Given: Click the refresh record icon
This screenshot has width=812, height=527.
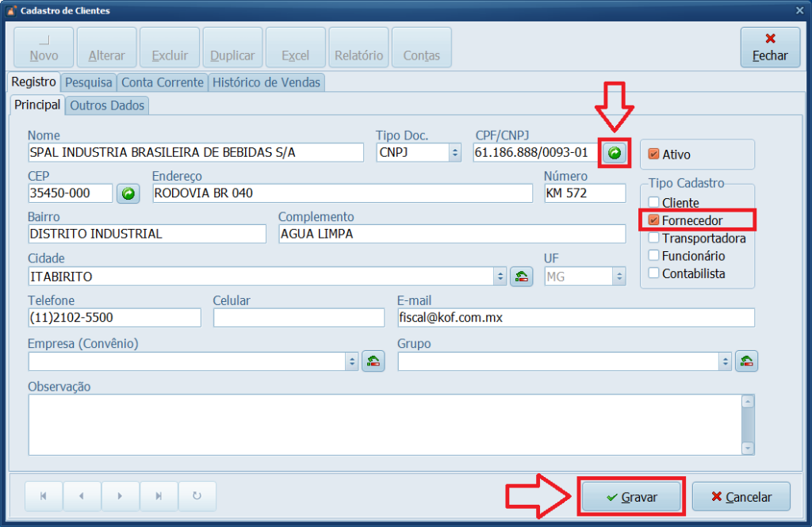Looking at the screenshot, I should [x=197, y=496].
